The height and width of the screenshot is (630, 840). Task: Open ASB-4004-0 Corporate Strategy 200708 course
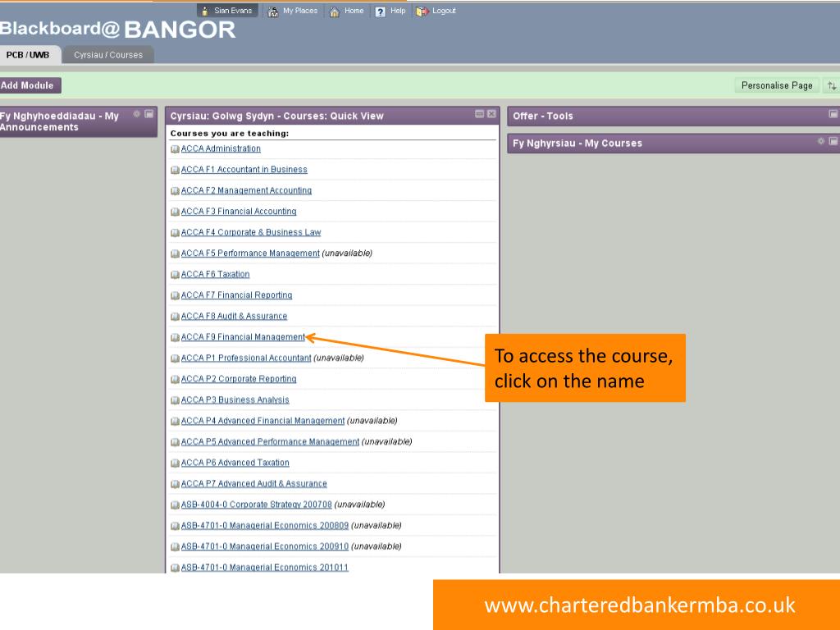click(x=257, y=504)
